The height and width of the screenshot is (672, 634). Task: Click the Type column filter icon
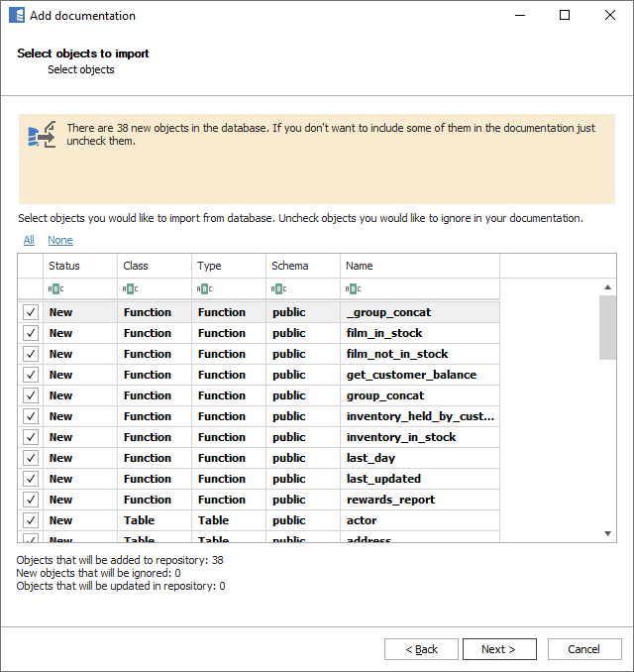(x=204, y=289)
